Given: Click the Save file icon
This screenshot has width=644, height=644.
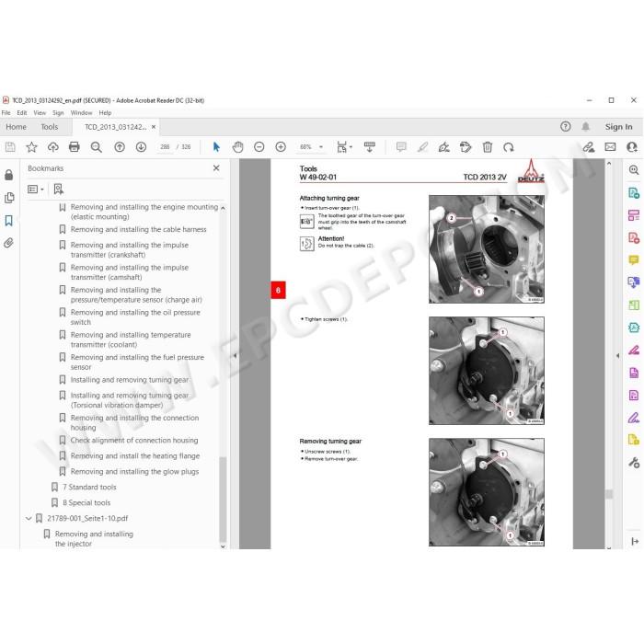Looking at the screenshot, I should 10,147.
